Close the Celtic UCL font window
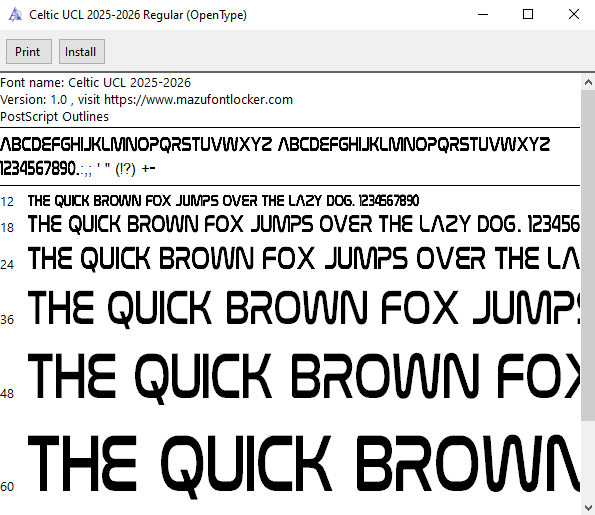Screen dimensions: 595x515 point(574,14)
